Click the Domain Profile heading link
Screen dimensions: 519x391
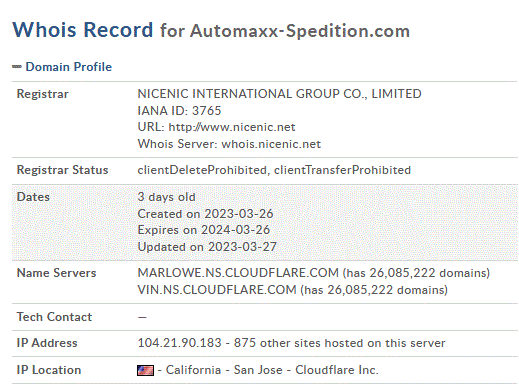pos(69,67)
